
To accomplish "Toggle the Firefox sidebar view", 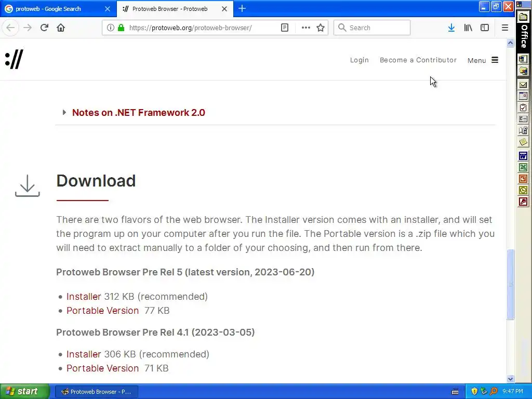I will coord(485,28).
